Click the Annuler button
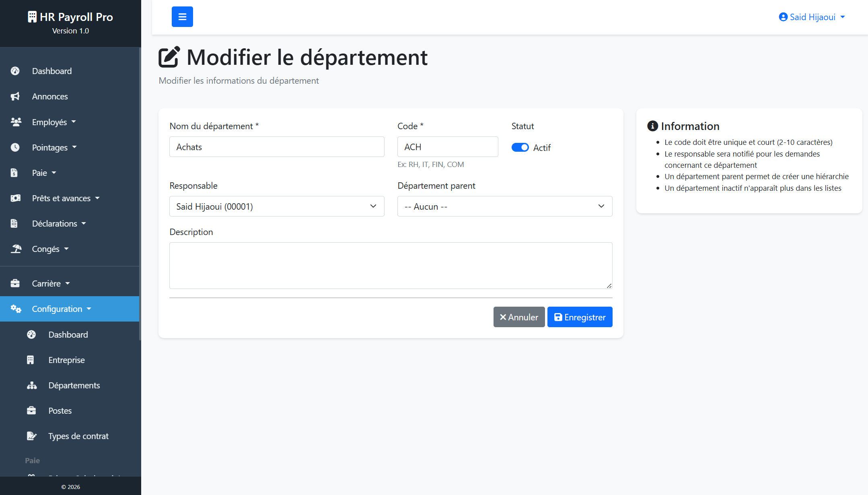This screenshot has width=868, height=495. click(519, 317)
